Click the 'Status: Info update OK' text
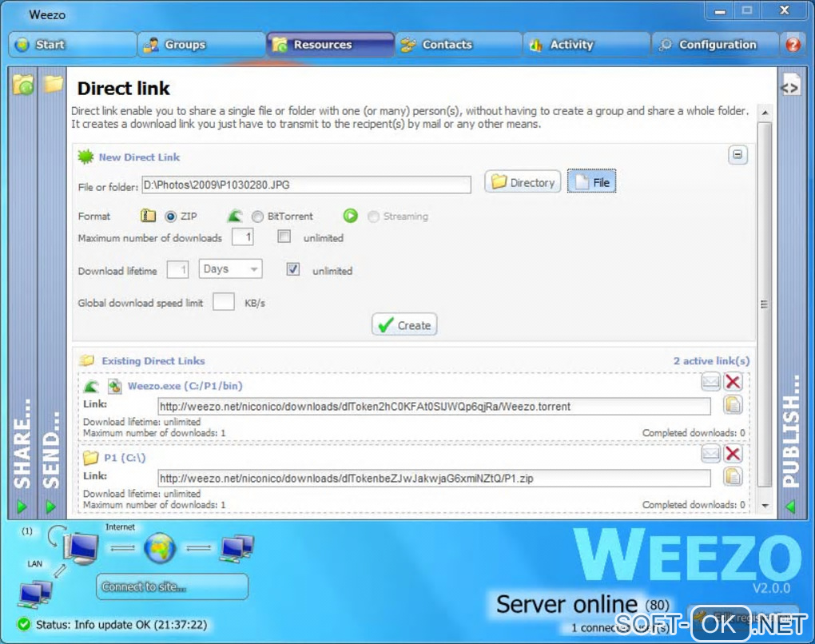 click(x=121, y=624)
